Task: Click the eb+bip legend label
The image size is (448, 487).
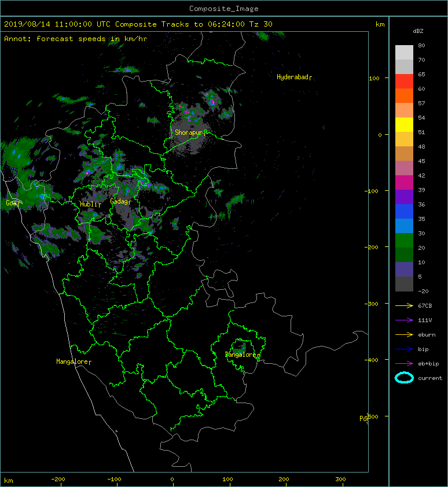Action: coord(428,364)
